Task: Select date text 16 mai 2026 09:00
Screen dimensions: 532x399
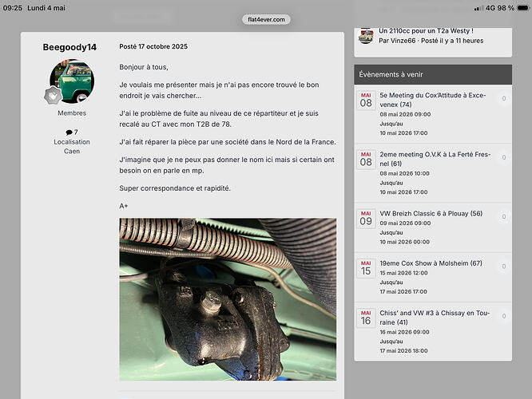Action: 404,332
